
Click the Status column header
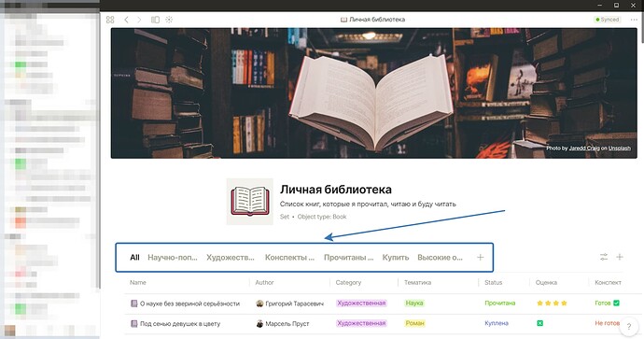[x=494, y=283]
